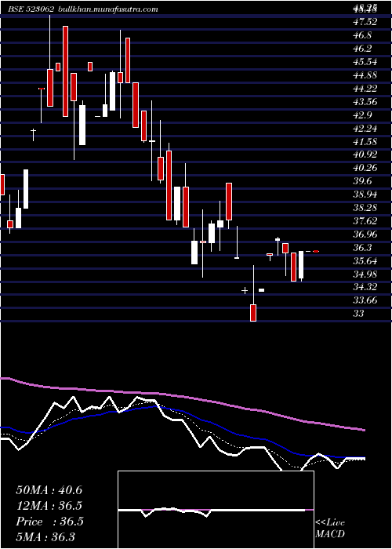This screenshot has height=549, width=392.
Task: Click the 33 price axis label
Action: click(359, 314)
